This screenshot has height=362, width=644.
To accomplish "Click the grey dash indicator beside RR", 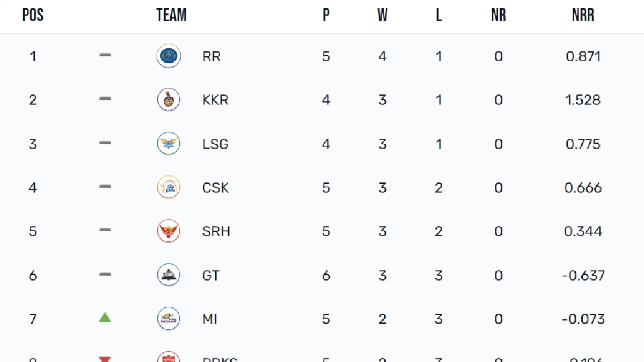I will [x=105, y=55].
